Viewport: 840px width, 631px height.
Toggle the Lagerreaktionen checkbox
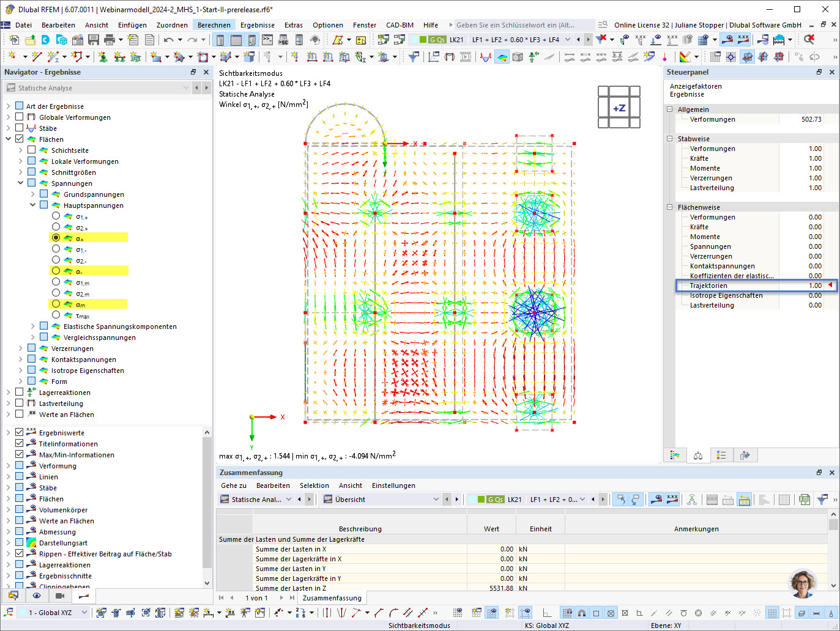pyautogui.click(x=19, y=392)
